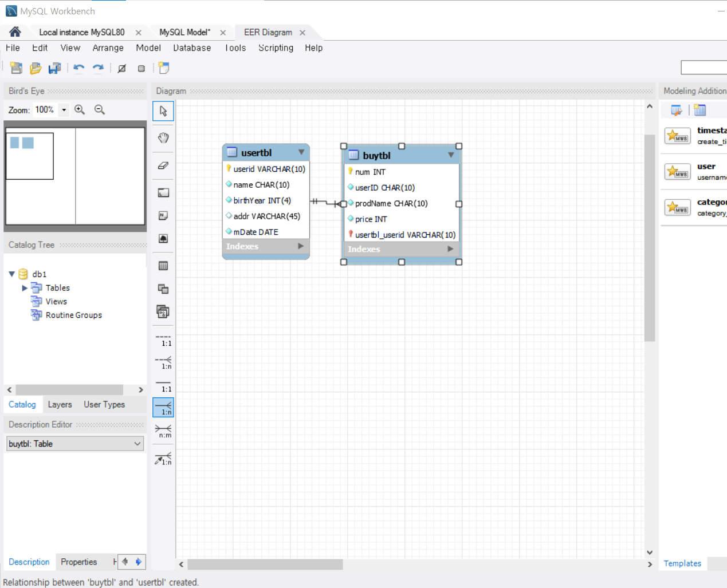Select the text note tool
The width and height of the screenshot is (727, 588).
(163, 216)
